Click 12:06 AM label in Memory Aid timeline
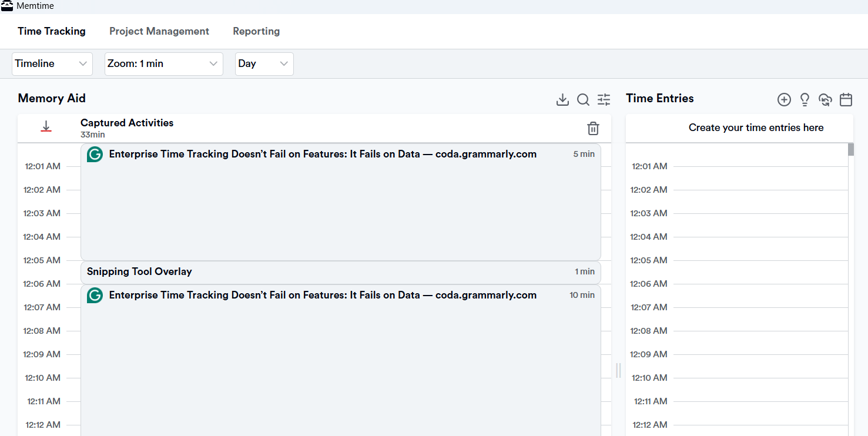This screenshot has height=436, width=868. [42, 284]
